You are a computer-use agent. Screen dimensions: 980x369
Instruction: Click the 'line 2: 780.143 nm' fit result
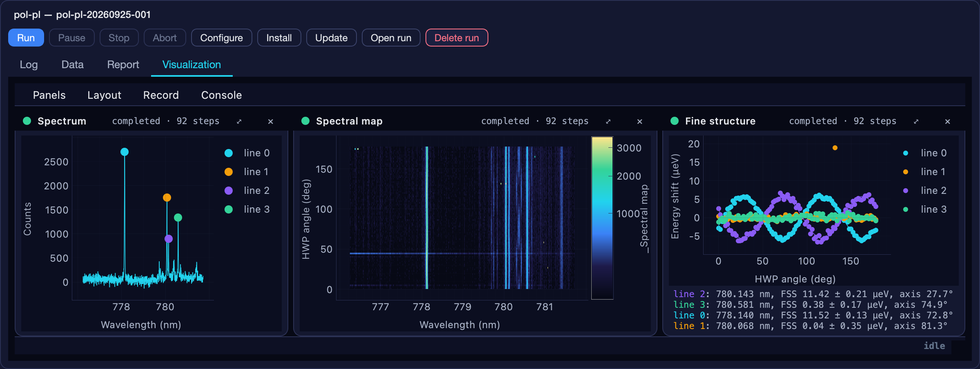pos(813,294)
